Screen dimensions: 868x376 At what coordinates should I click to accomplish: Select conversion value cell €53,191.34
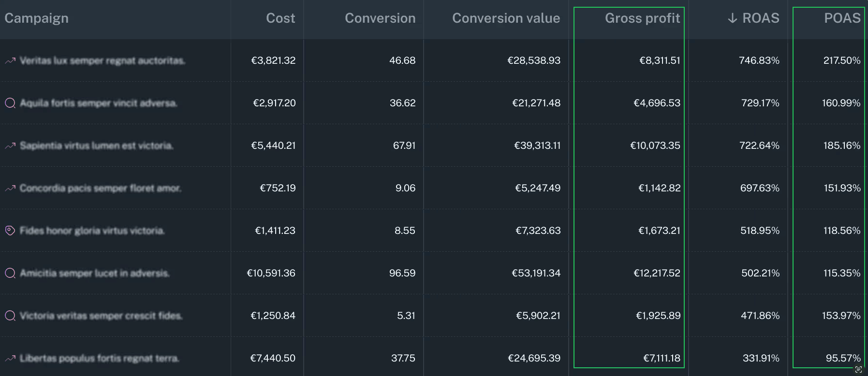[x=536, y=273]
